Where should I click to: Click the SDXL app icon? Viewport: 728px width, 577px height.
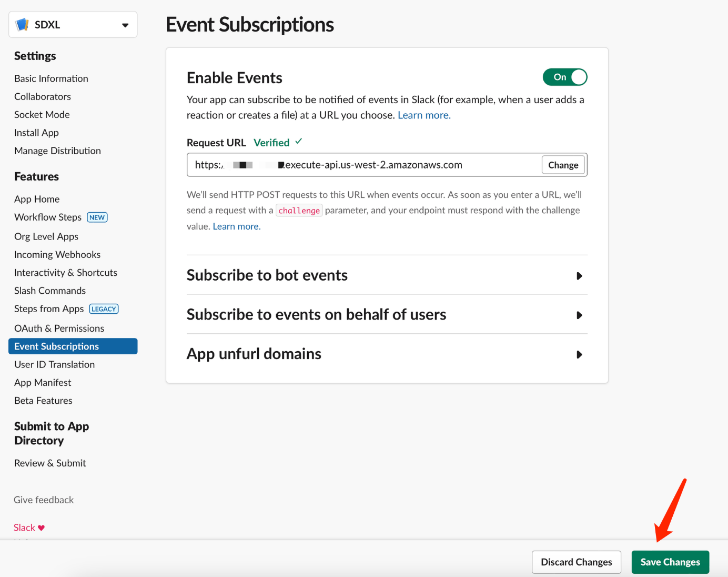[23, 25]
